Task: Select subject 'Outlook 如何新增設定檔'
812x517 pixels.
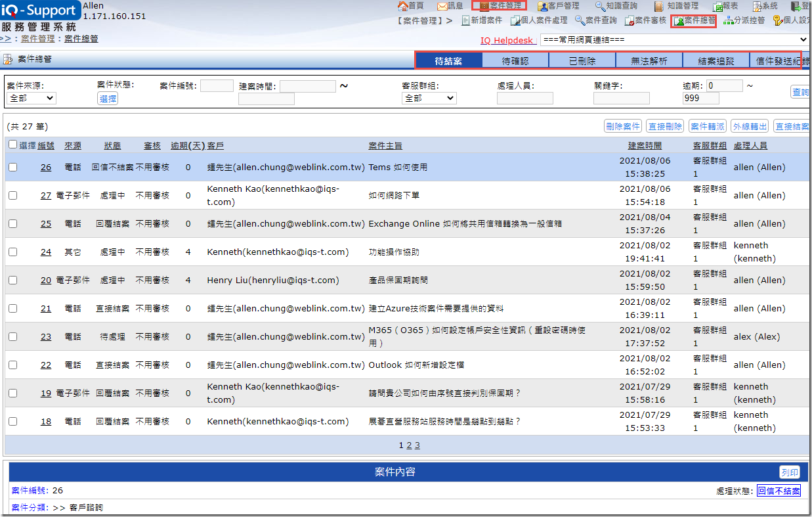Action: (416, 365)
